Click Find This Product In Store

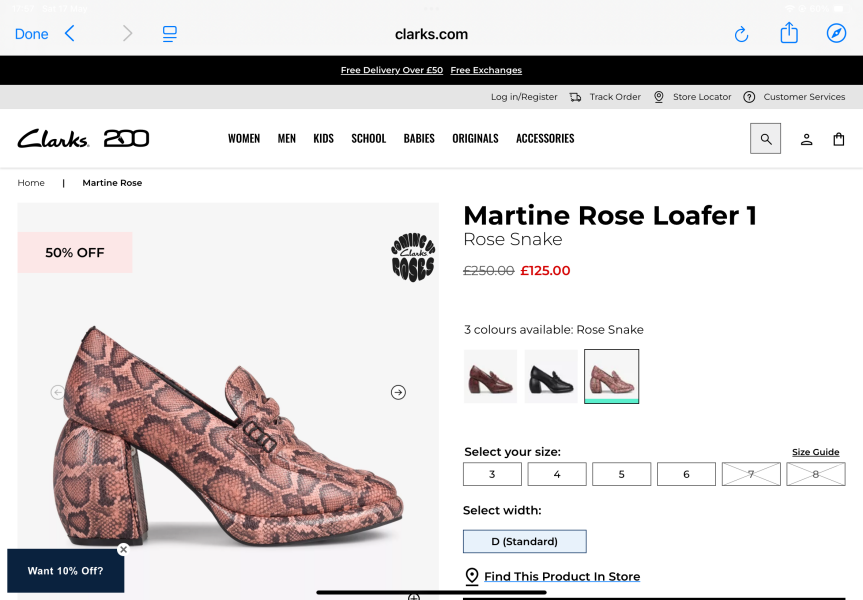point(561,576)
